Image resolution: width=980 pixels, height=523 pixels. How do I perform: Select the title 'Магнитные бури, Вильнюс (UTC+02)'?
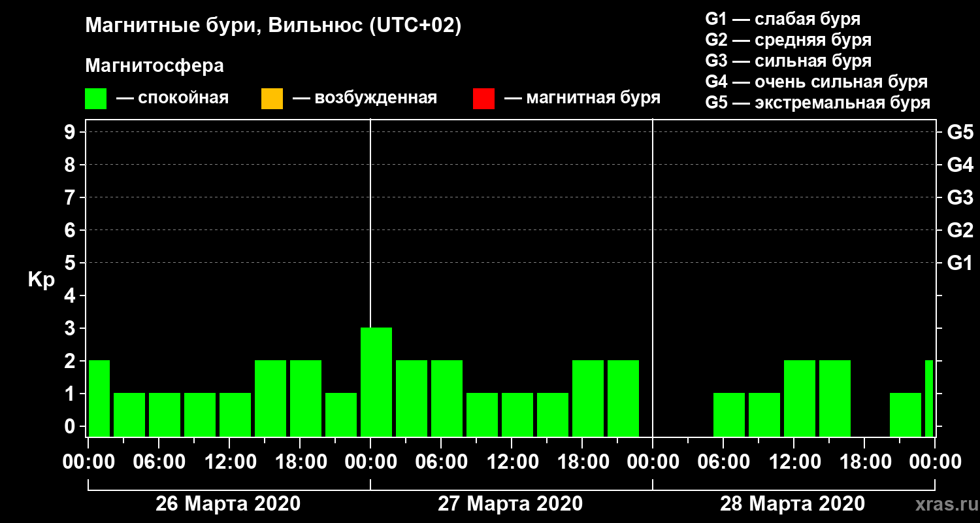274,27
